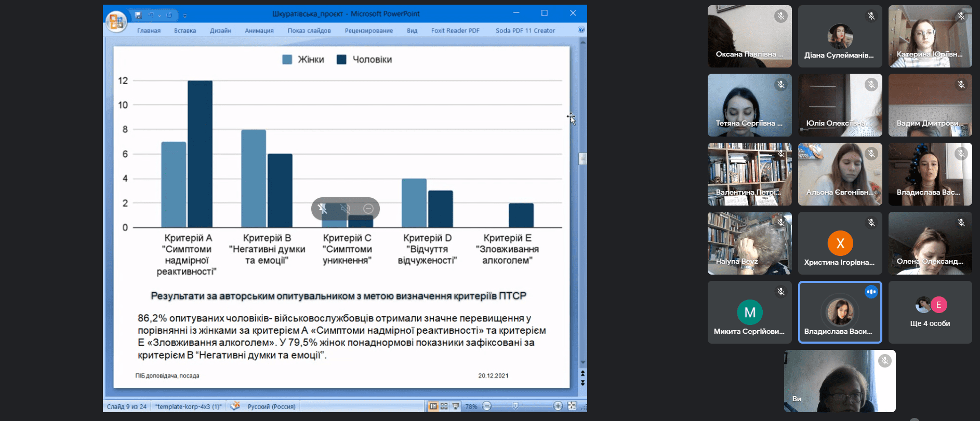The height and width of the screenshot is (421, 980).
Task: Click the Redo icon in Quick Access toolbar
Action: pyautogui.click(x=169, y=15)
